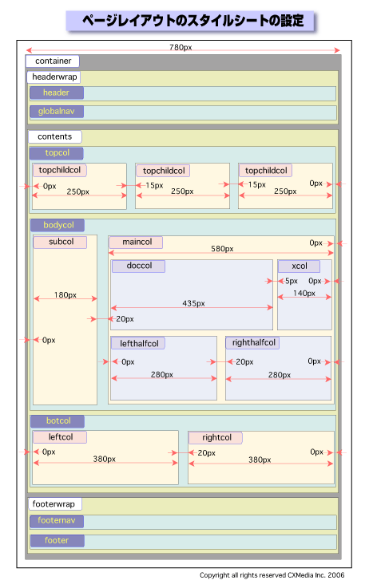Select the footernav label
The width and height of the screenshot is (369, 588).
point(57,521)
